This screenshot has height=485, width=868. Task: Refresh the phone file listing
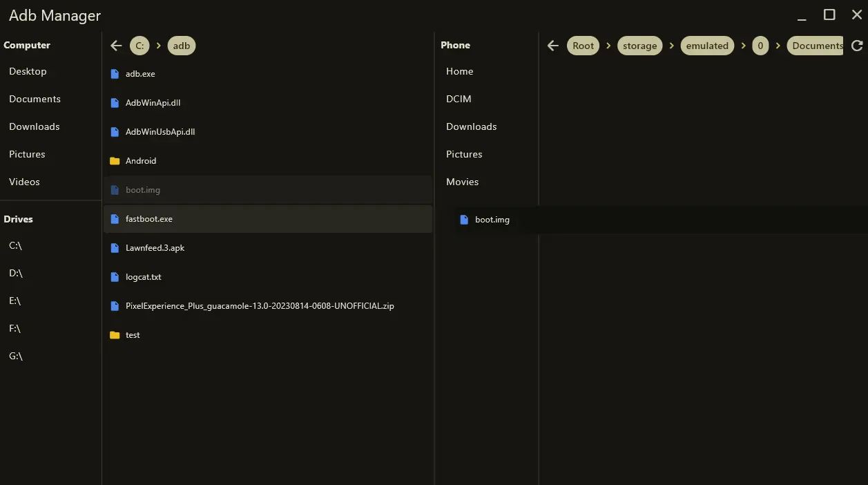(x=857, y=46)
